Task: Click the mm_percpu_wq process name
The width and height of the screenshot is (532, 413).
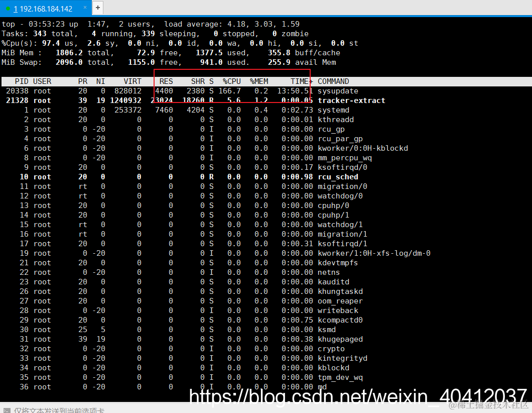Action: click(345, 158)
